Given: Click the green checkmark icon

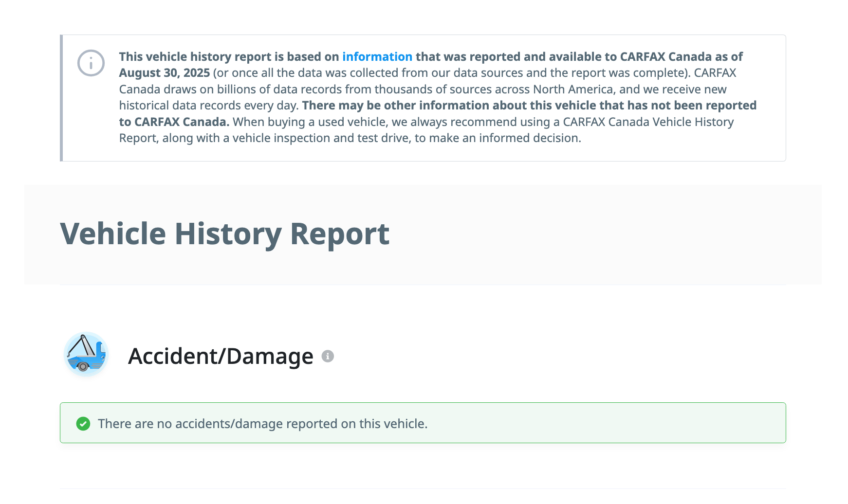Looking at the screenshot, I should 83,424.
